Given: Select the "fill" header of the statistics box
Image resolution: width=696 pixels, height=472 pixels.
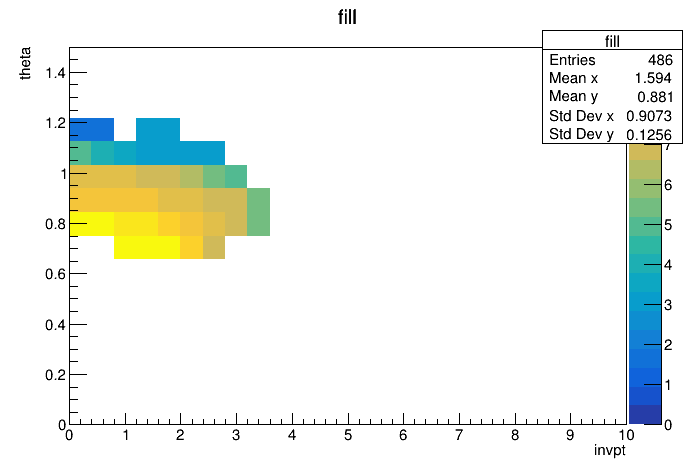Looking at the screenshot, I should point(612,41).
